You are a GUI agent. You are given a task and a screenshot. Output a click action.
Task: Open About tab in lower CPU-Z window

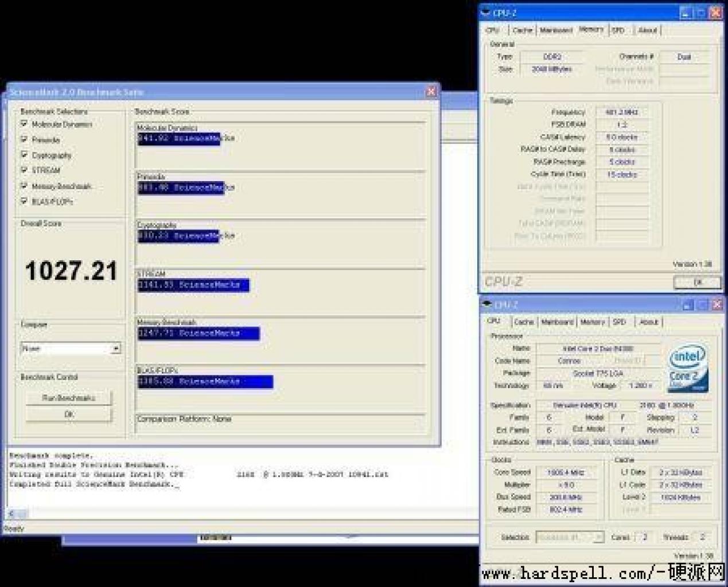click(649, 322)
